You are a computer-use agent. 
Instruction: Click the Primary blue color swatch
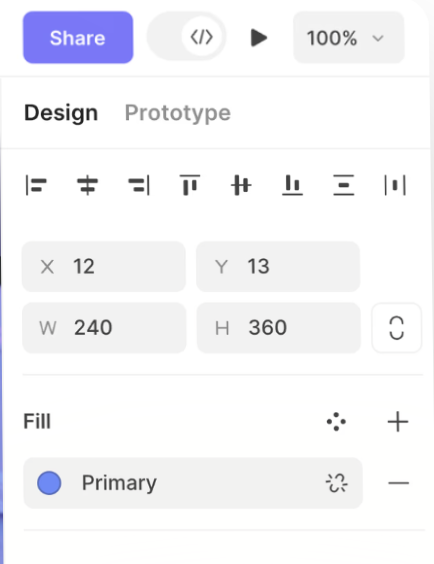click(49, 483)
